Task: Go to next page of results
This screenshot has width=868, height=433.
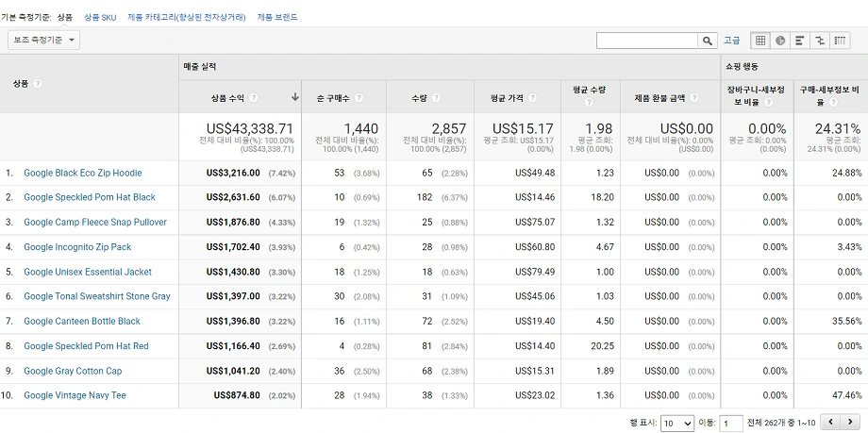Action: [x=850, y=422]
